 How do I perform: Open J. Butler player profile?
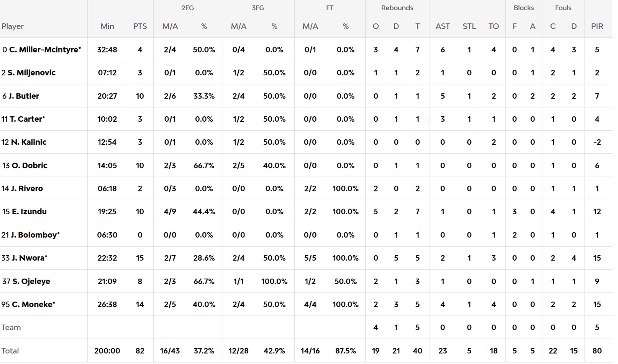click(x=24, y=96)
